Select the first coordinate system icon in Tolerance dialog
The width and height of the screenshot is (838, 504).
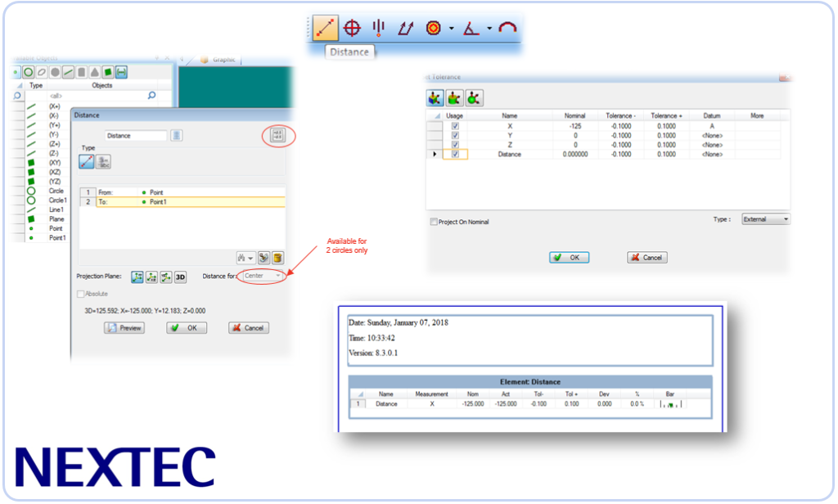(x=435, y=98)
